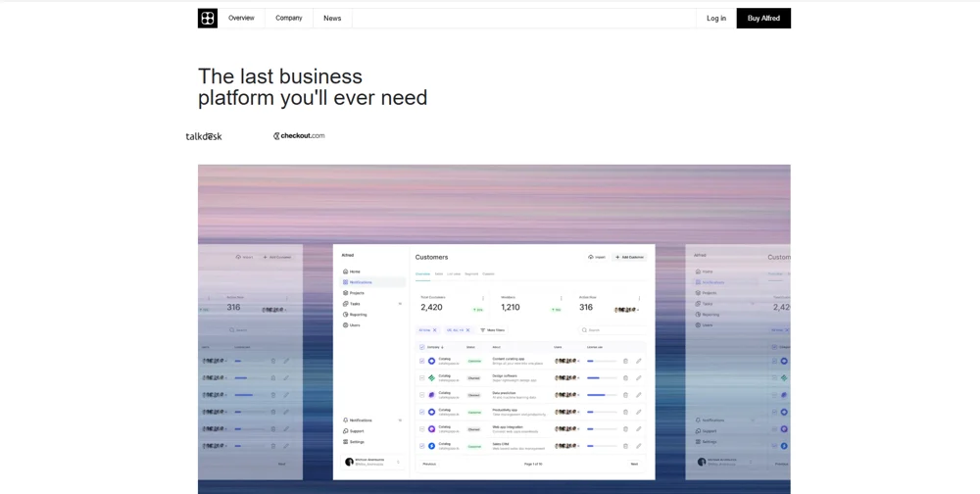980x494 pixels.
Task: Remove the 'All time' filter chip with its X
Action: 435,329
